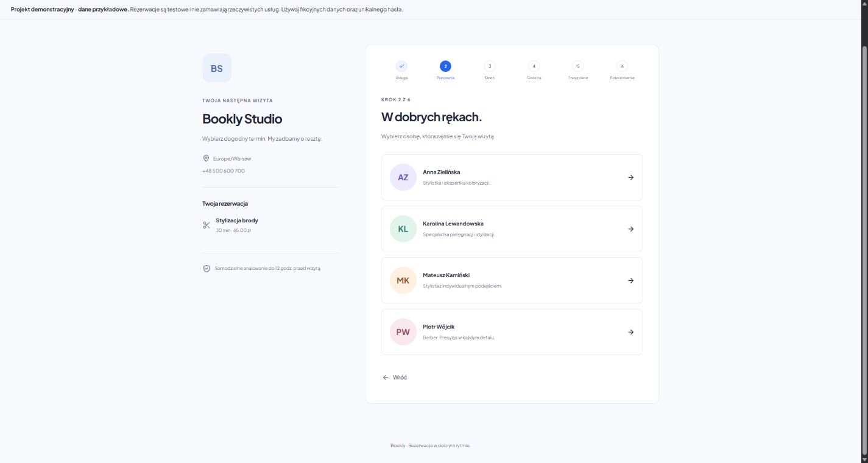This screenshot has height=463, width=868.
Task: Jump to step 3 circle (Dzień)
Action: coord(490,66)
